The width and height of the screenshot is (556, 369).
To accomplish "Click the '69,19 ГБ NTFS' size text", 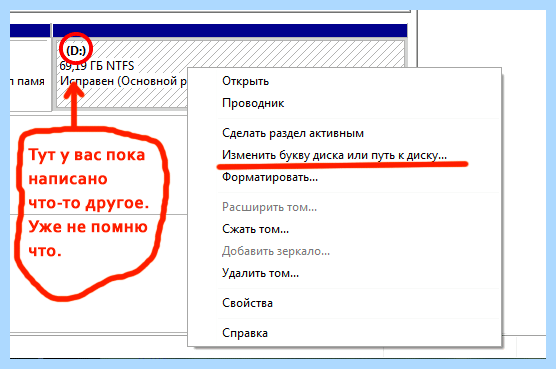I will click(97, 66).
